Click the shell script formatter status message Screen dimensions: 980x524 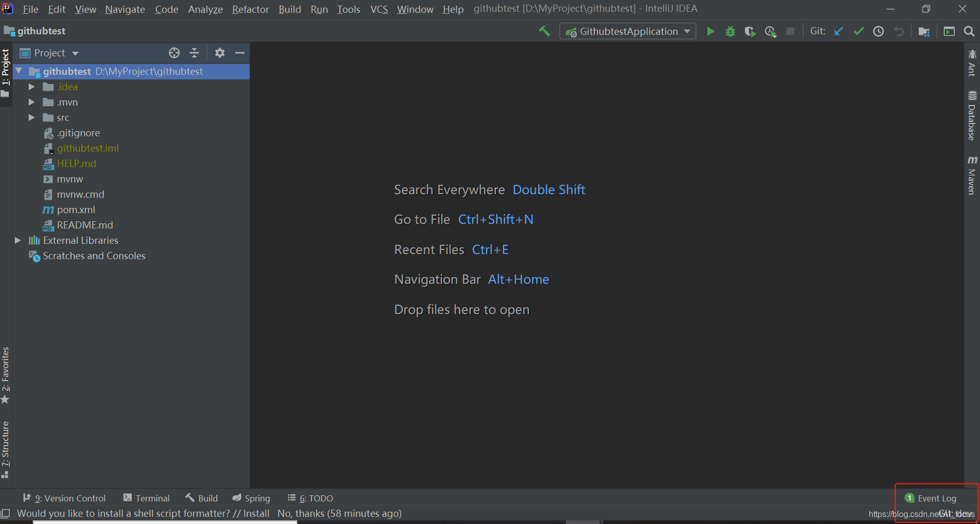pyautogui.click(x=209, y=513)
